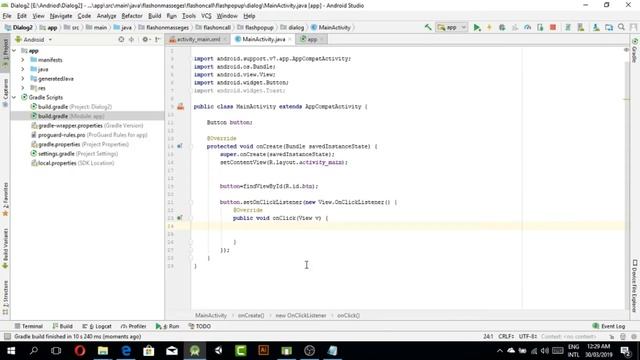The height and width of the screenshot is (360, 640).
Task: Click the collapse all icon in project panel
Action: (131, 40)
